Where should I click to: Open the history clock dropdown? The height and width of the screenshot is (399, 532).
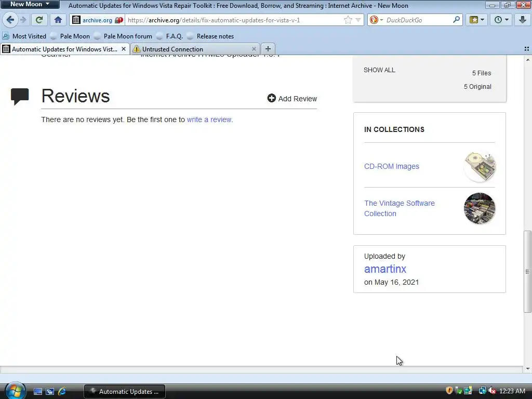pos(501,20)
